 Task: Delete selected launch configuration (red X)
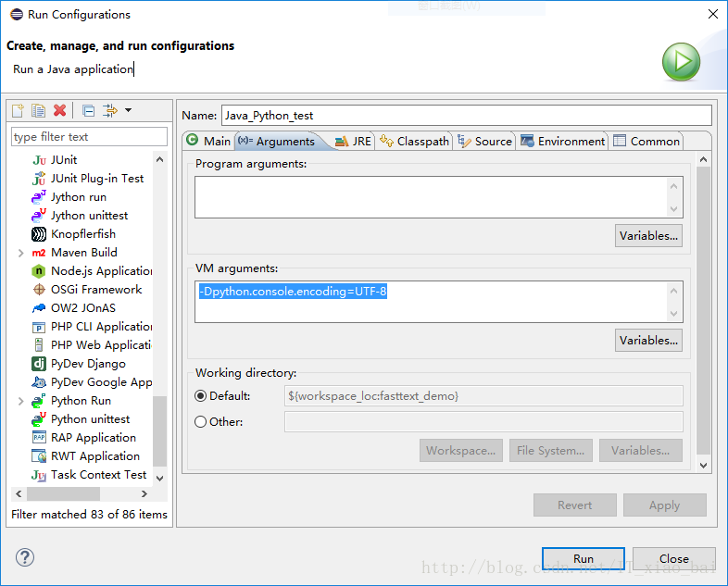[60, 110]
